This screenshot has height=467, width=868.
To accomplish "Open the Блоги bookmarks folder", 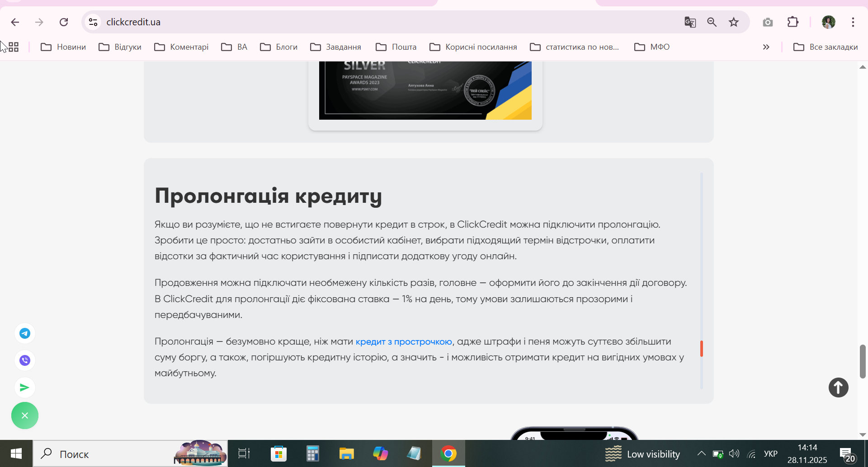I will [x=279, y=47].
